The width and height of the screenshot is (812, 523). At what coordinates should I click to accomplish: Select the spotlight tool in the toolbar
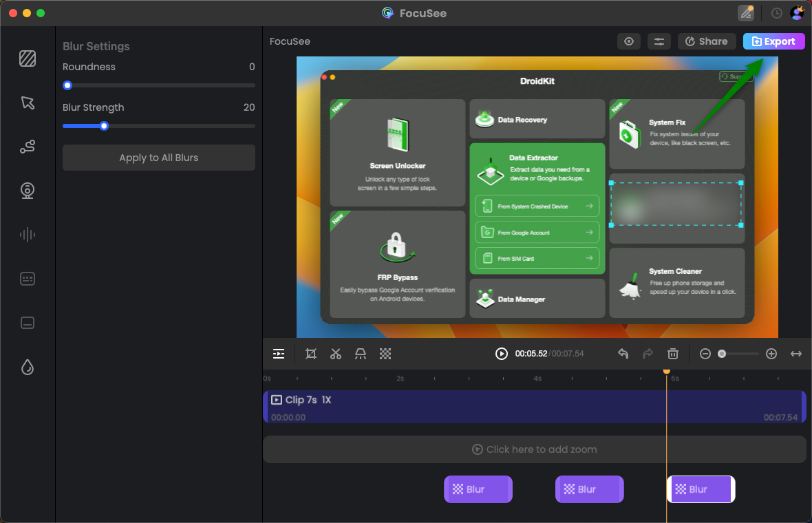pyautogui.click(x=361, y=354)
